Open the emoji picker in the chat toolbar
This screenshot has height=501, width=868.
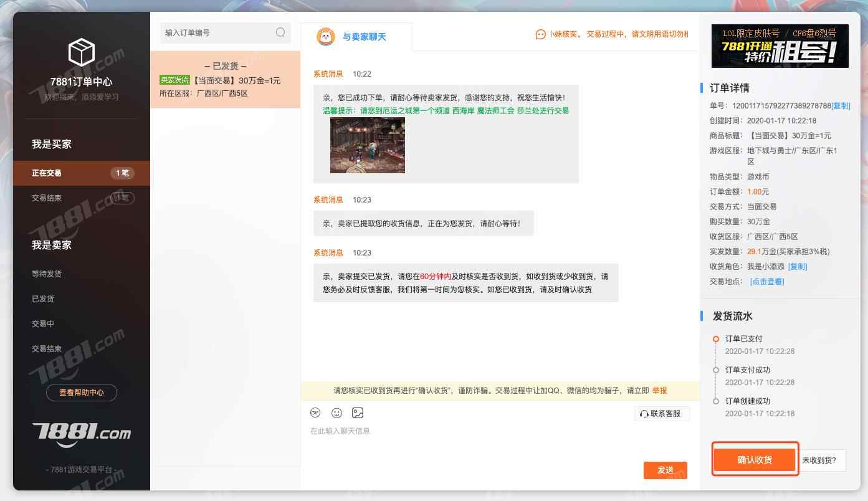pos(336,413)
